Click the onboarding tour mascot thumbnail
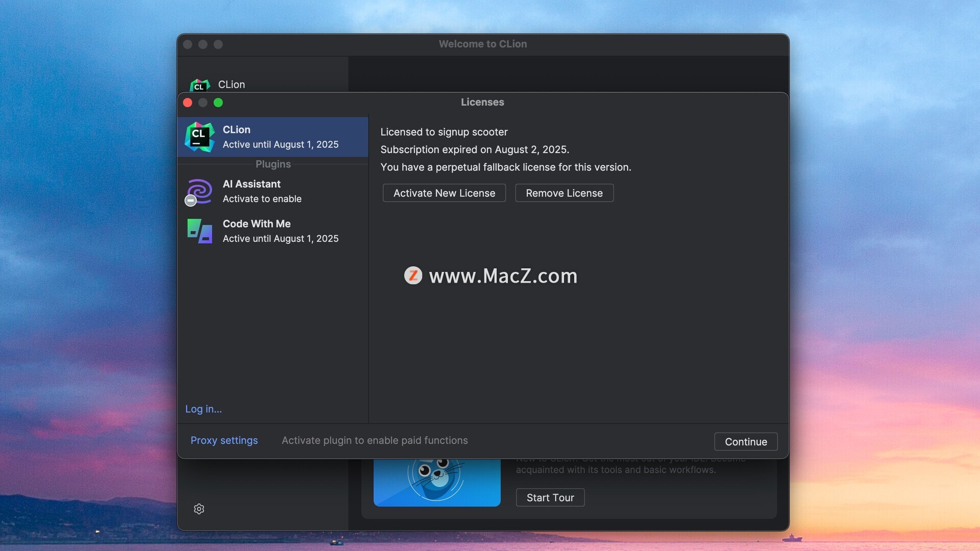Viewport: 980px width, 551px height. 437,482
